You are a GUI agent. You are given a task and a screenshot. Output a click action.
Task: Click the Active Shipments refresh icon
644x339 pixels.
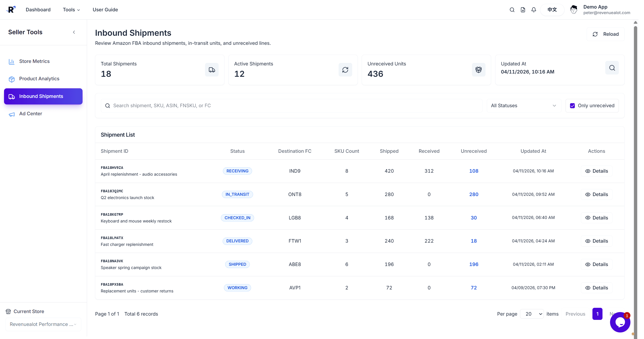point(345,70)
